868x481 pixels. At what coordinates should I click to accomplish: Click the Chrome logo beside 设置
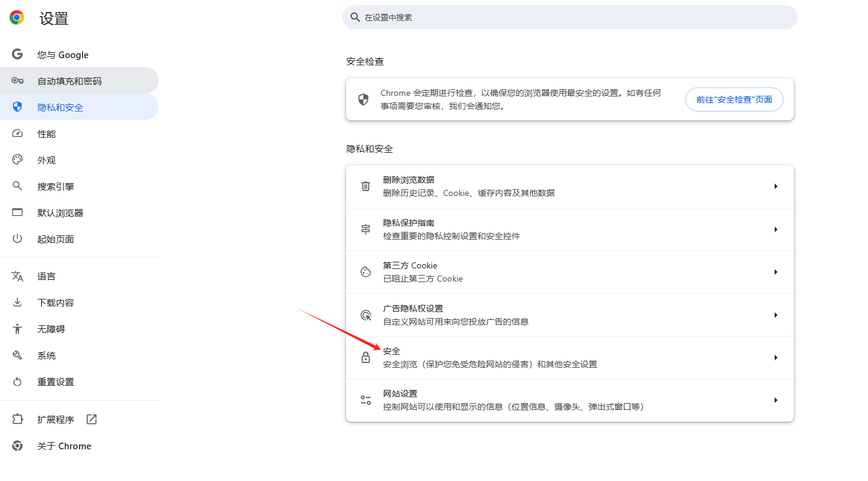(17, 17)
